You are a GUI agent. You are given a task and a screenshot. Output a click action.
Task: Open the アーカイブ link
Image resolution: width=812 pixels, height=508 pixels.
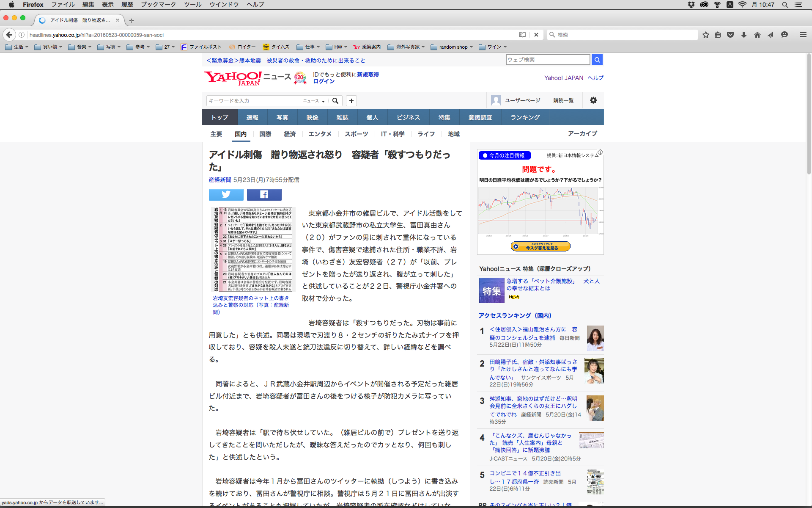tap(582, 133)
